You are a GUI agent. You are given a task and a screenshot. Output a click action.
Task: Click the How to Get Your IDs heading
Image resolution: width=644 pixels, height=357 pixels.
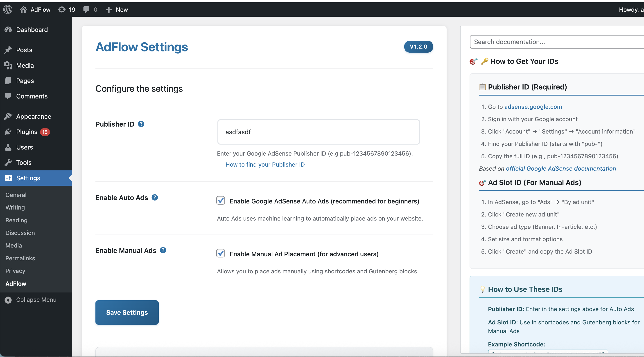click(524, 61)
